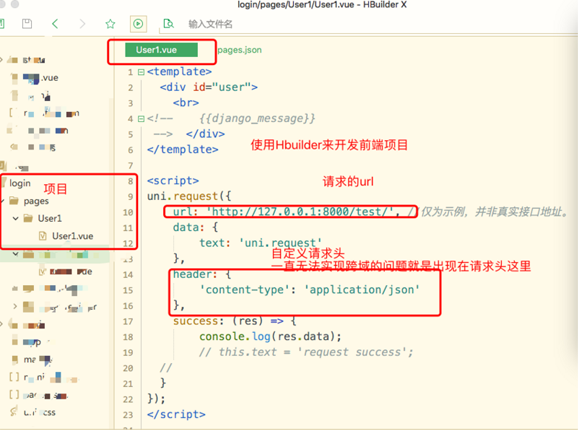Click line number 23 in gutter
578x430 pixels.
click(x=128, y=415)
